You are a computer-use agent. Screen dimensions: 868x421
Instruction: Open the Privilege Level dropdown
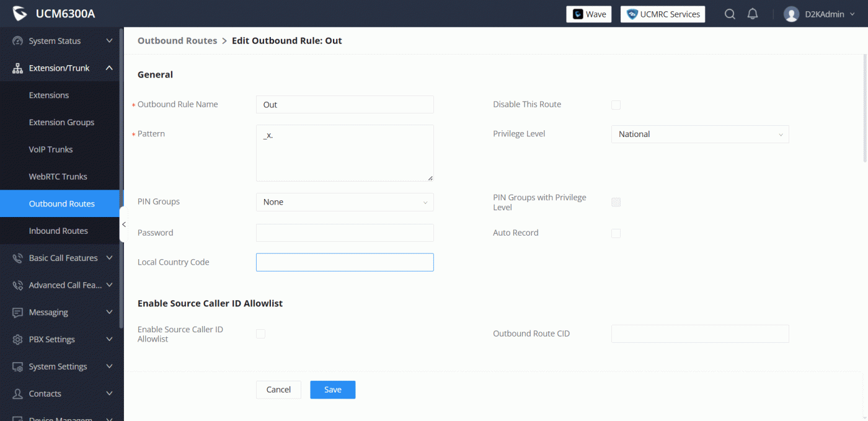coord(699,135)
